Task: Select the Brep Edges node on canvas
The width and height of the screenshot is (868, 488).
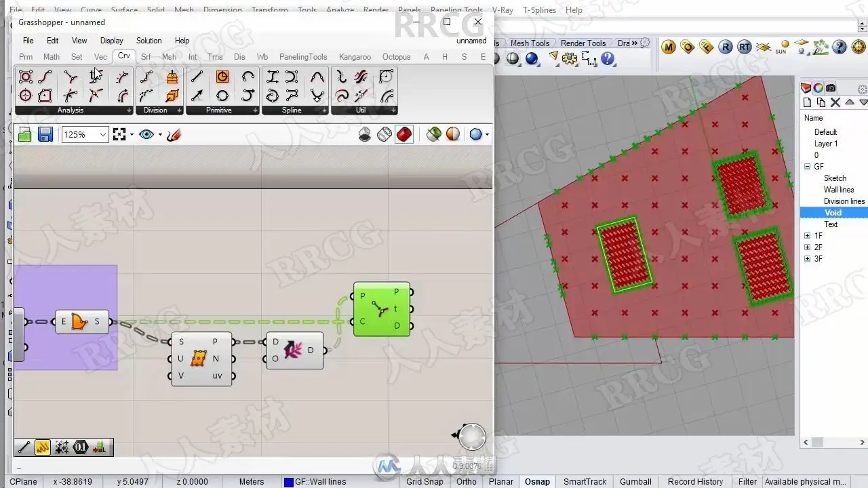Action: (81, 321)
